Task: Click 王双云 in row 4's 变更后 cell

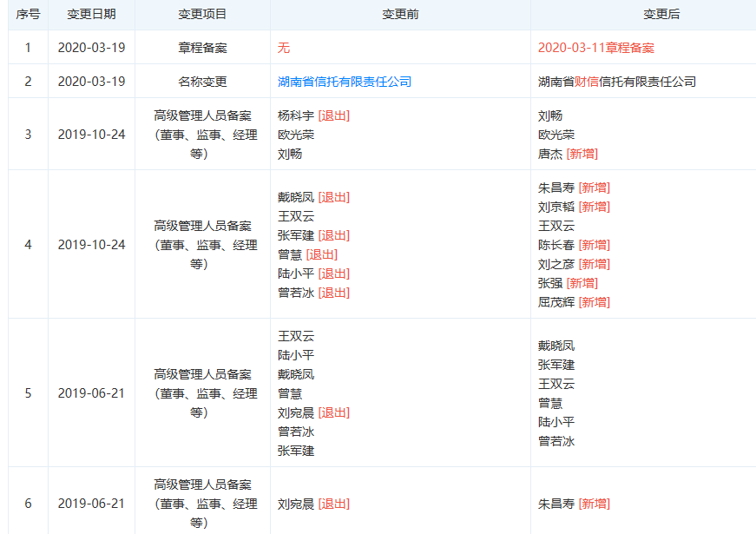Action: pyautogui.click(x=555, y=226)
